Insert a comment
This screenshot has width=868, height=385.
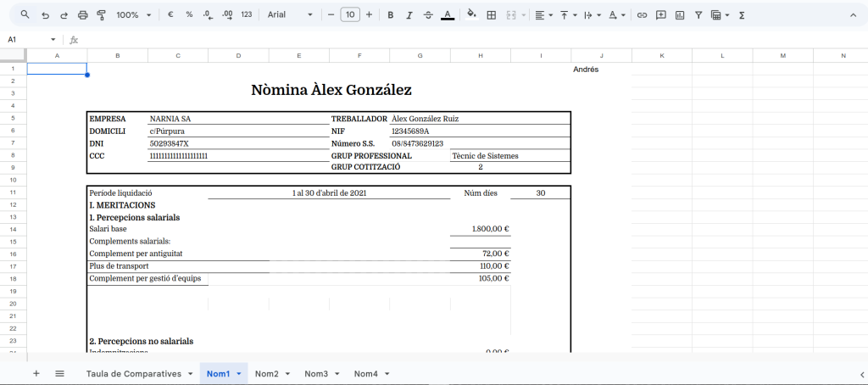[x=660, y=15]
